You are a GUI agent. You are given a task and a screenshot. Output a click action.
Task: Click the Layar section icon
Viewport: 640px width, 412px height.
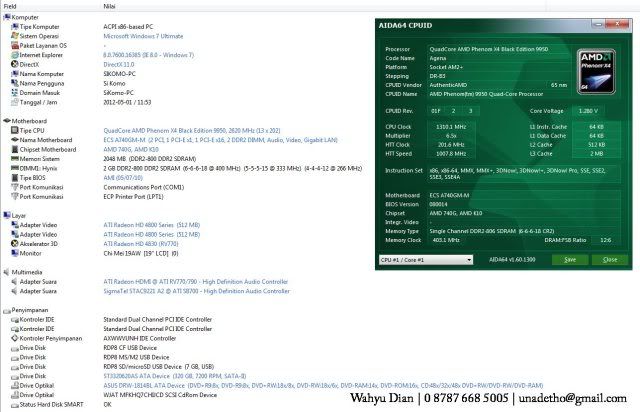[x=7, y=215]
